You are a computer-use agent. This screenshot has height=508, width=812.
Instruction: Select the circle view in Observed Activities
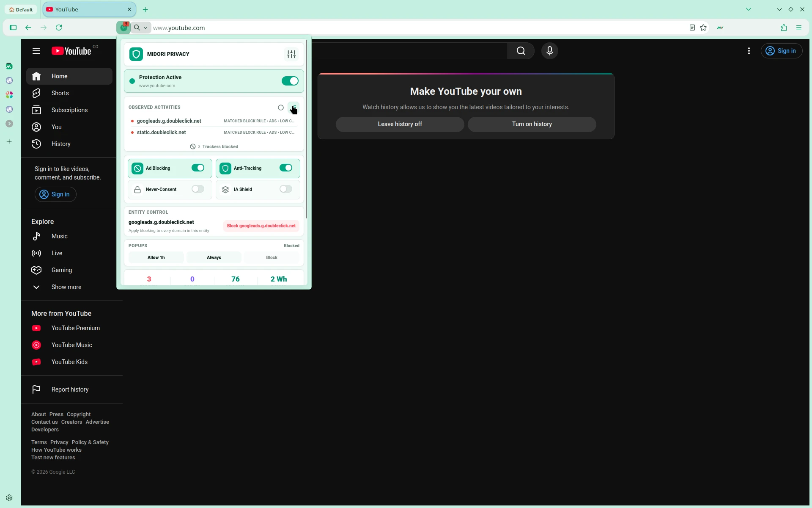(281, 108)
